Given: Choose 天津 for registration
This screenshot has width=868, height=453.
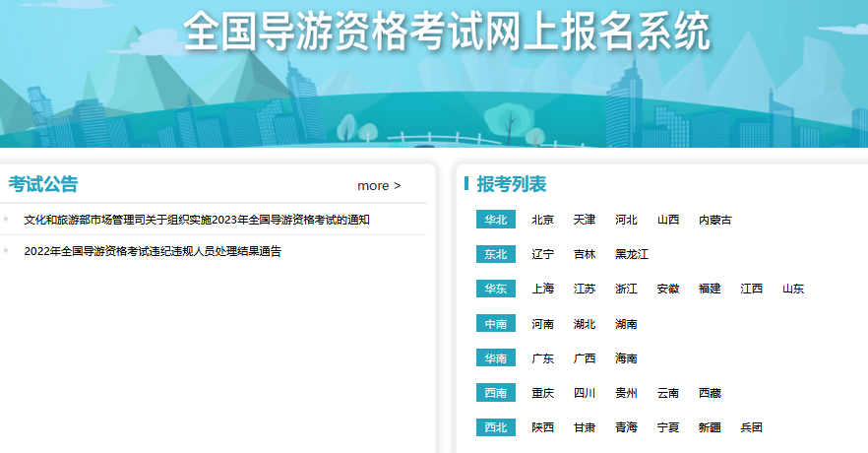Looking at the screenshot, I should (585, 220).
